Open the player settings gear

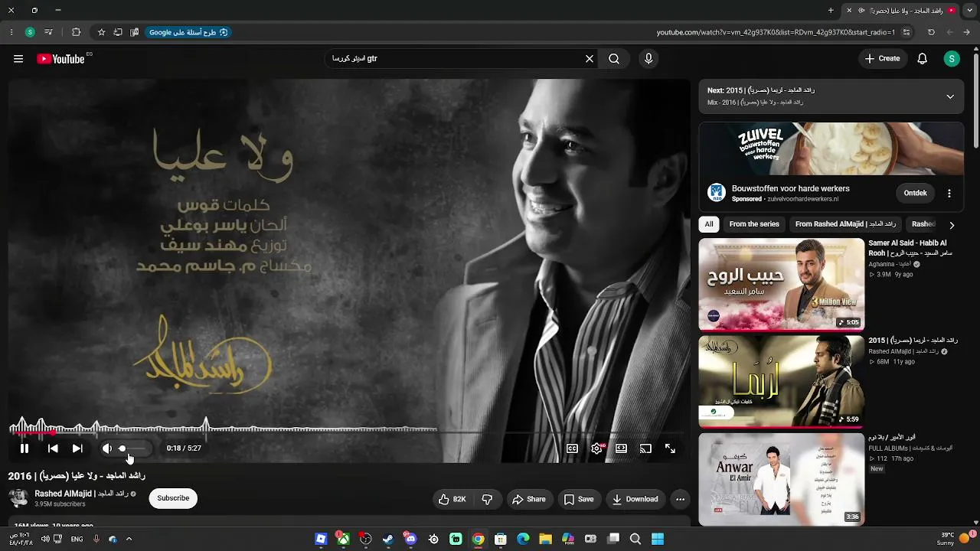(596, 448)
